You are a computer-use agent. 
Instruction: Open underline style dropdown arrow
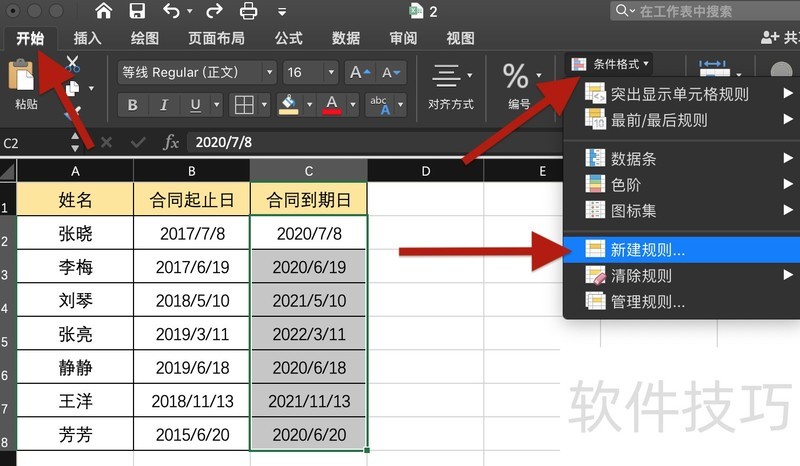(x=217, y=105)
